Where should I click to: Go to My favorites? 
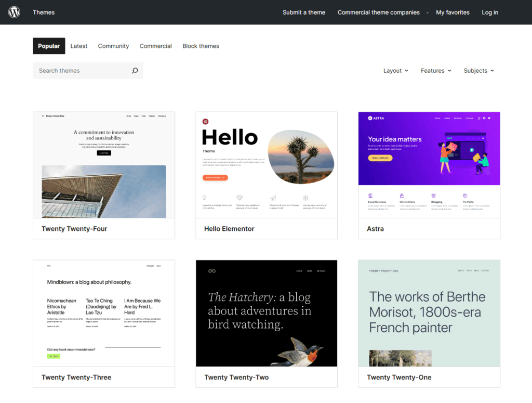coord(453,12)
